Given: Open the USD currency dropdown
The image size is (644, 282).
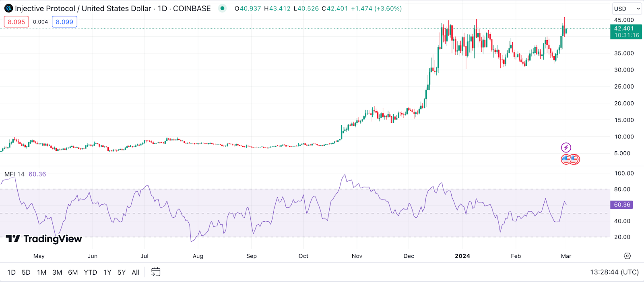Looking at the screenshot, I should point(627,9).
